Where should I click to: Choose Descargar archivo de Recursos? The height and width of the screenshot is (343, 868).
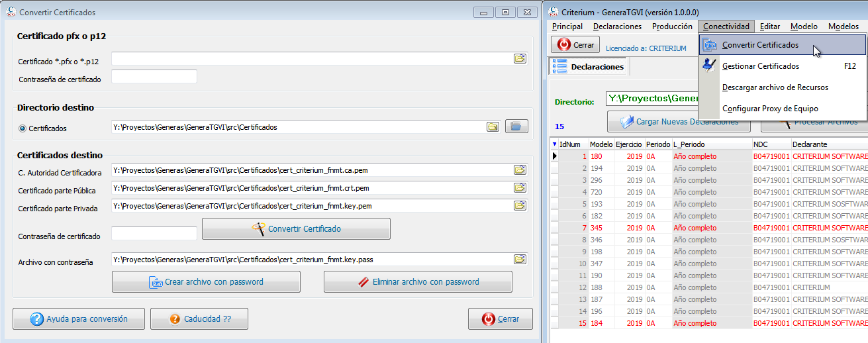[x=783, y=87]
